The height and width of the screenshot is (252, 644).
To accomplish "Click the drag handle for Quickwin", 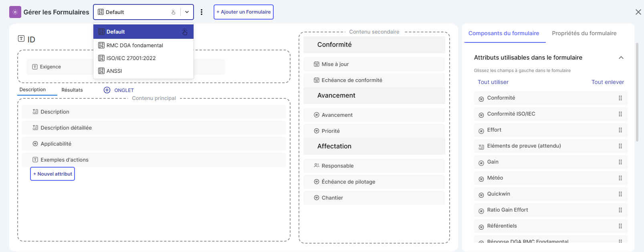I will pos(620,194).
